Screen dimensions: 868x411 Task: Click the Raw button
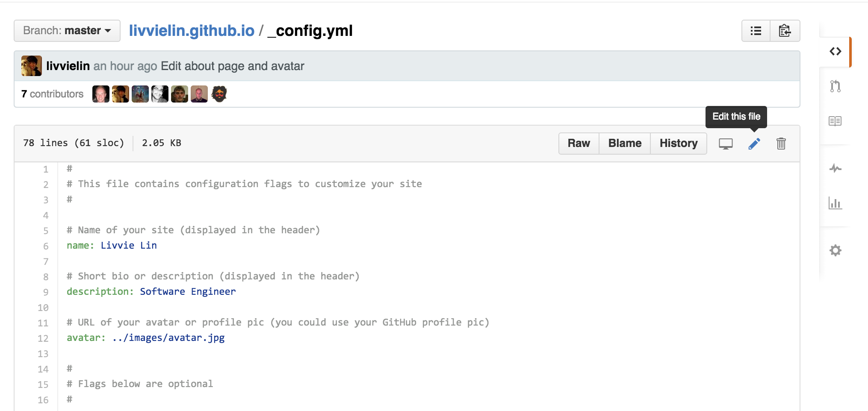pos(579,144)
